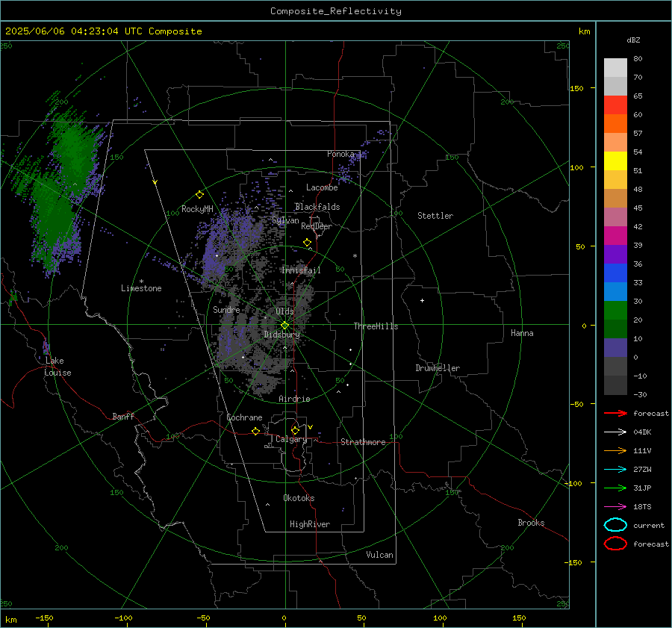Click the Composite_Reflectivity title text
The image size is (672, 628).
(x=336, y=11)
